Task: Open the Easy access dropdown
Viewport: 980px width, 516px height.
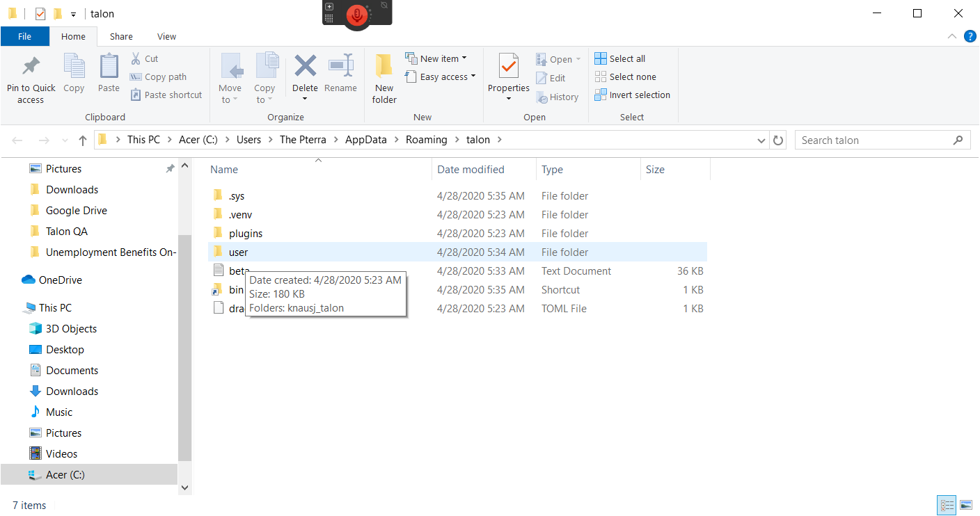Action: [441, 76]
